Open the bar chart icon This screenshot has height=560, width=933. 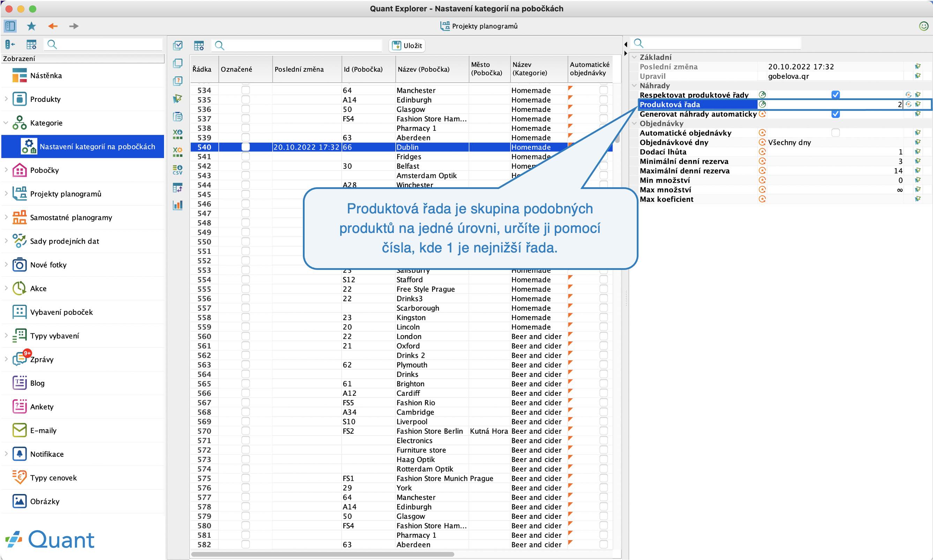tap(178, 205)
